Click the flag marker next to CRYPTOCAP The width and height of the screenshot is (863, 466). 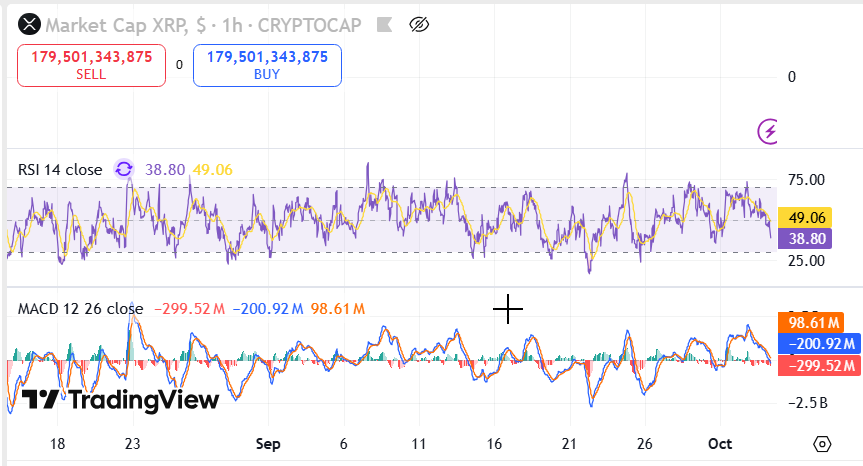coord(382,24)
